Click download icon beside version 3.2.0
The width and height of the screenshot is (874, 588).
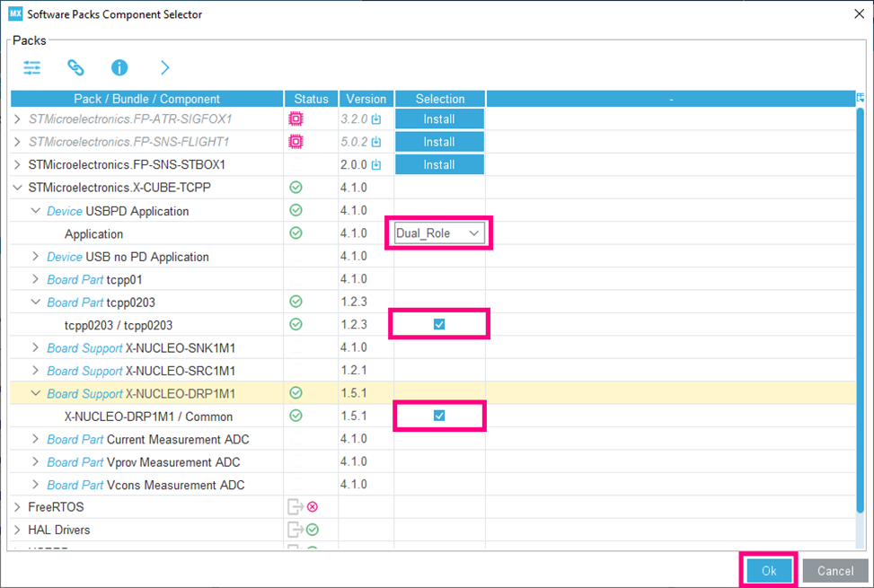pos(376,119)
